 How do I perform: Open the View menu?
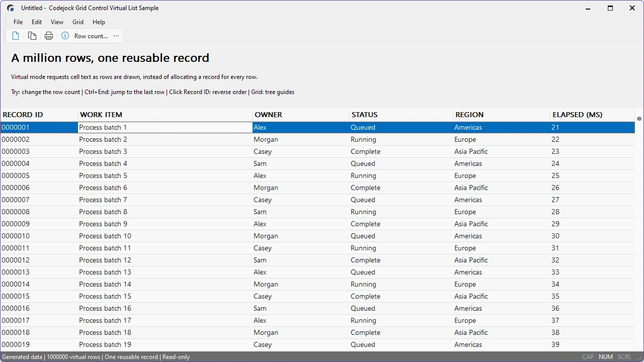pyautogui.click(x=57, y=22)
